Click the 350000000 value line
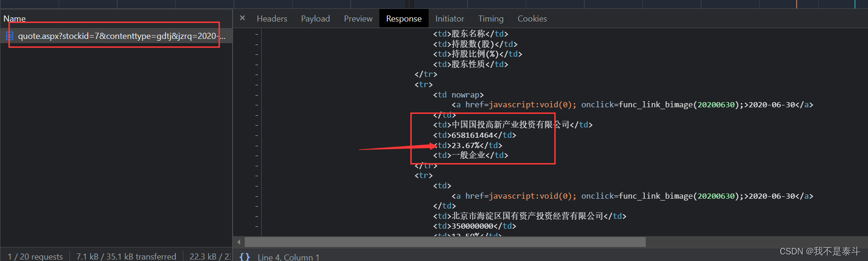 475,226
